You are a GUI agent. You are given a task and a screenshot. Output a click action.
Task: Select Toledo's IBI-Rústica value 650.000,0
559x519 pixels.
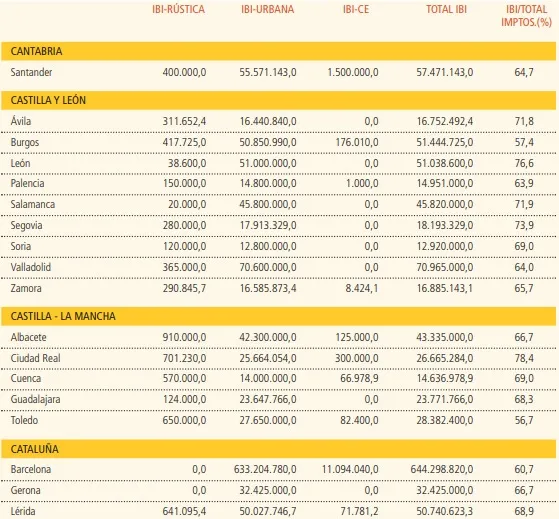pyautogui.click(x=184, y=420)
